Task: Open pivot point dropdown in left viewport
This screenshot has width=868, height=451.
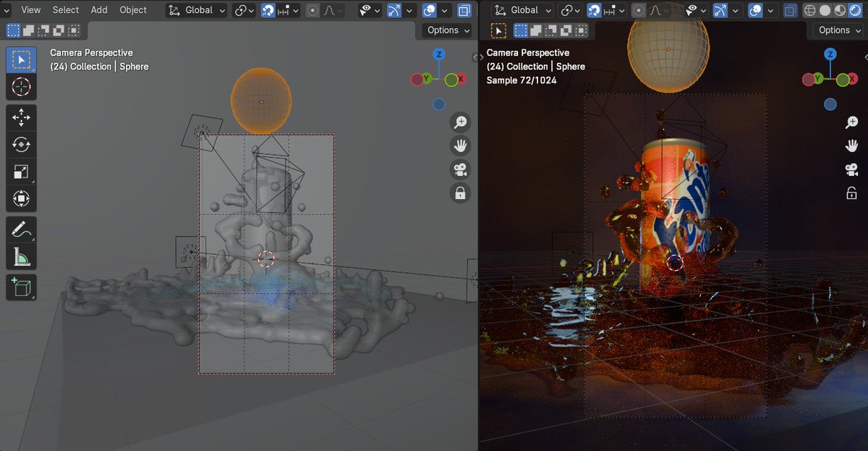Action: coord(244,10)
